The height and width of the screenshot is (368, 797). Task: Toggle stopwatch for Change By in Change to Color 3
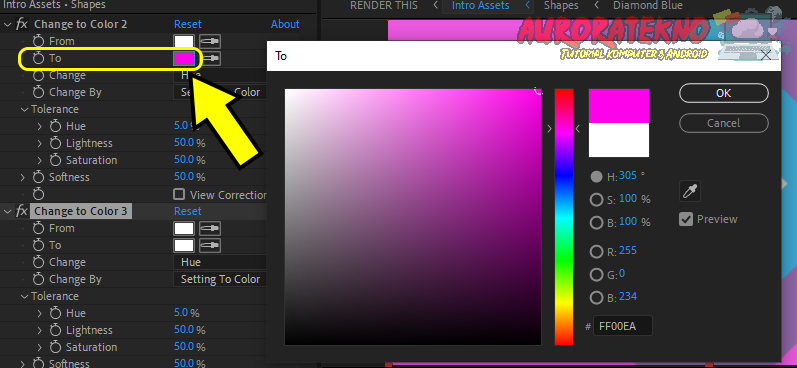click(x=39, y=279)
